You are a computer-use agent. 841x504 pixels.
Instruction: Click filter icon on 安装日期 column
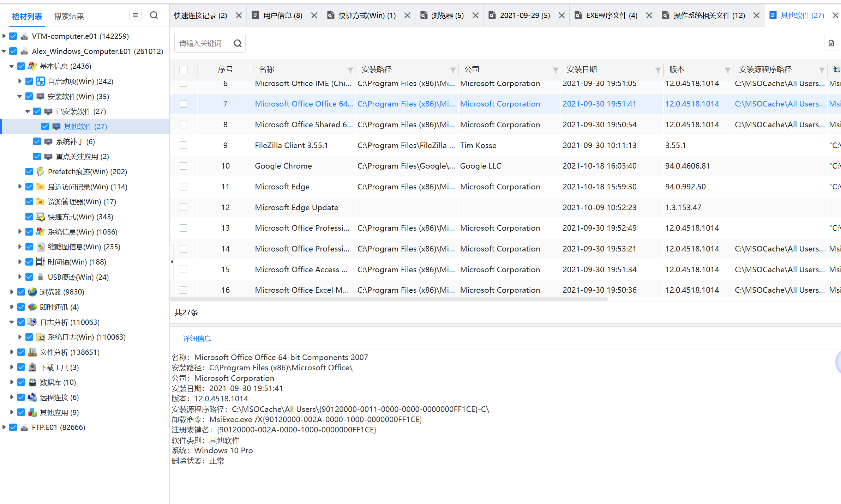pos(658,70)
